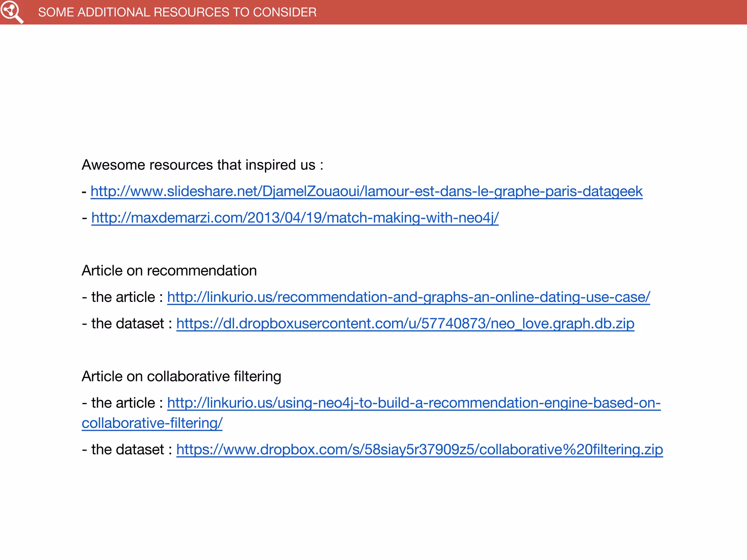Click 'the dataset :' label before dropbox.com link
Screen dimensions: 747x560
(x=131, y=450)
